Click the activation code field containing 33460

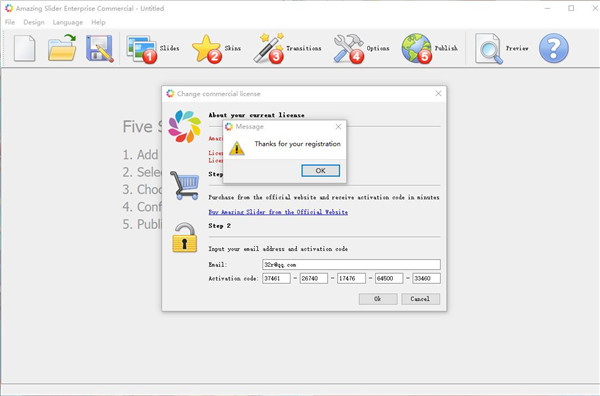click(426, 278)
